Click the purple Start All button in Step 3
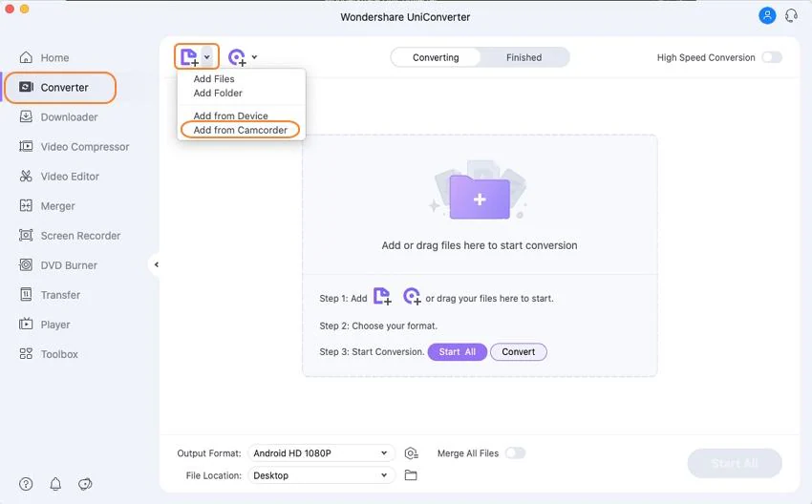The image size is (812, 504). coord(458,352)
